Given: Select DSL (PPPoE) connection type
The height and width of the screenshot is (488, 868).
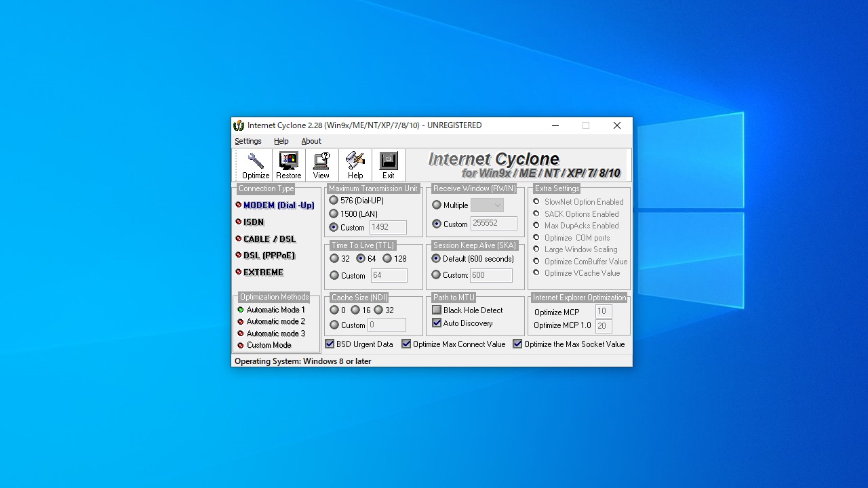Looking at the screenshot, I should click(x=264, y=256).
